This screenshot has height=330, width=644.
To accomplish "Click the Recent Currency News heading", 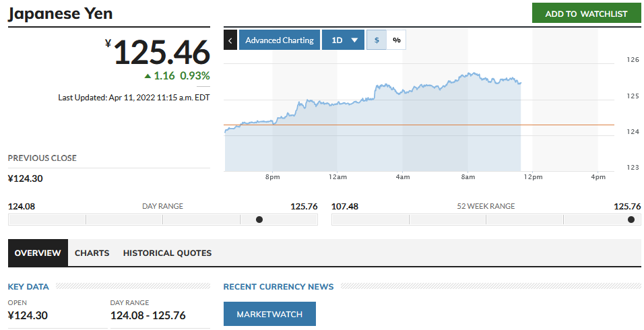I will pyautogui.click(x=278, y=286).
